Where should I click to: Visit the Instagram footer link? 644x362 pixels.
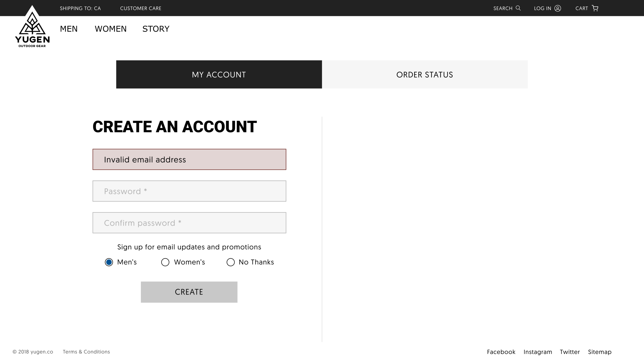tap(538, 352)
